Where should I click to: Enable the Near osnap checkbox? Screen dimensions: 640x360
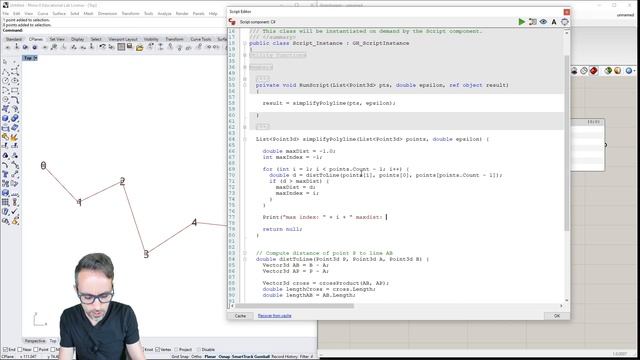point(20,350)
